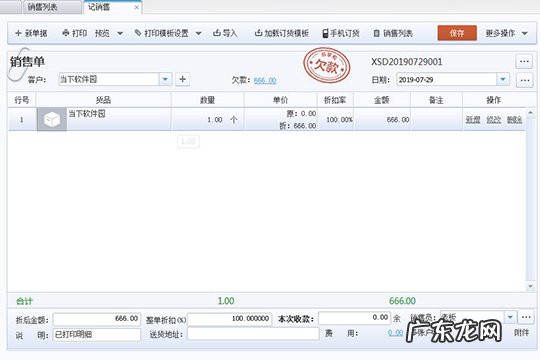Screen dimensions: 540x360
Task: Open the 更多操作 more actions menu
Action: click(x=507, y=33)
